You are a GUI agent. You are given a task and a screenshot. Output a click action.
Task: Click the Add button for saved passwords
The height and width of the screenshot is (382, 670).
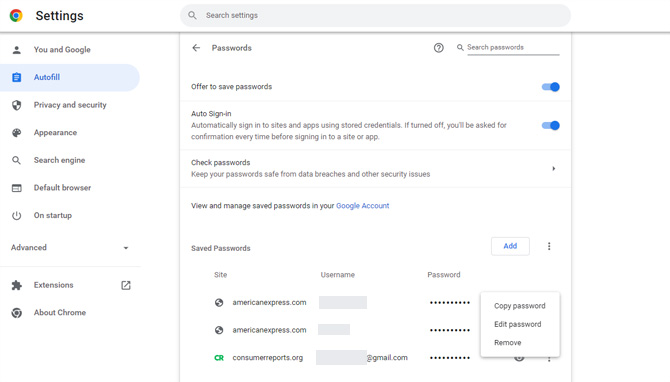click(x=510, y=246)
